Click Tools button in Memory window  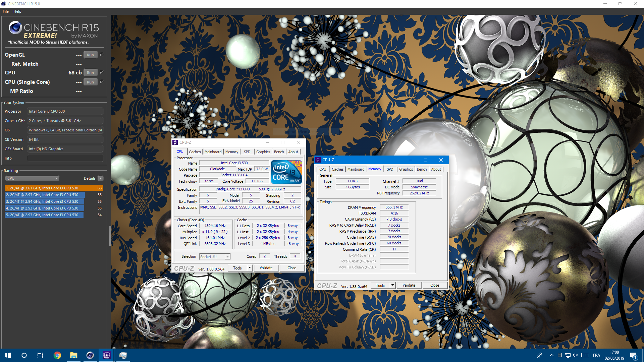pyautogui.click(x=380, y=285)
